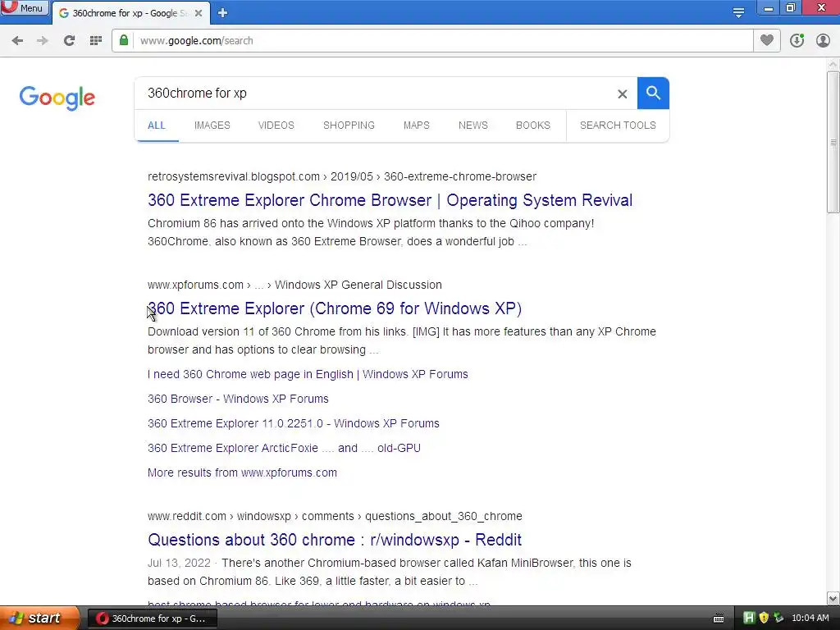840x630 pixels.
Task: Select the Opera taskbar window button
Action: pos(153,619)
